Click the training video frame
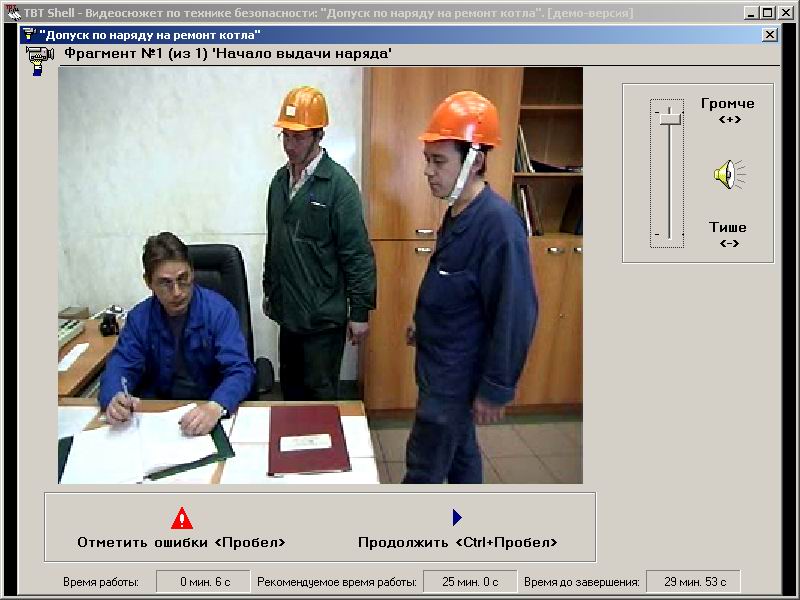 click(320, 276)
